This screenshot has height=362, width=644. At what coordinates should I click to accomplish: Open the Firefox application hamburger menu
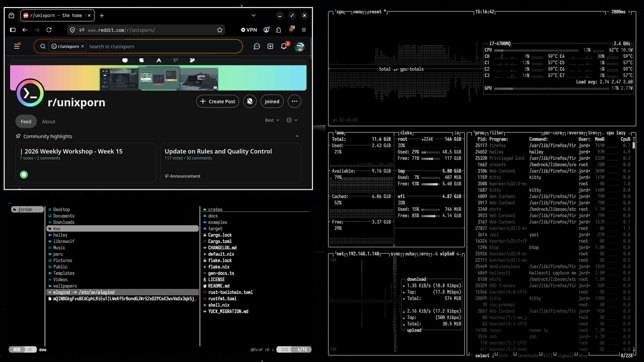click(304, 30)
